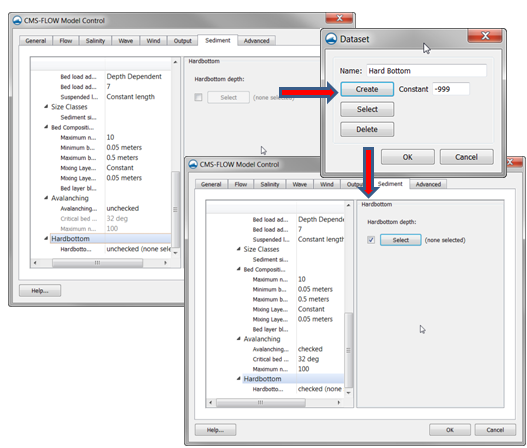This screenshot has width=527, height=448.
Task: Collapse Bed Composition group in front window tree
Action: 239,269
